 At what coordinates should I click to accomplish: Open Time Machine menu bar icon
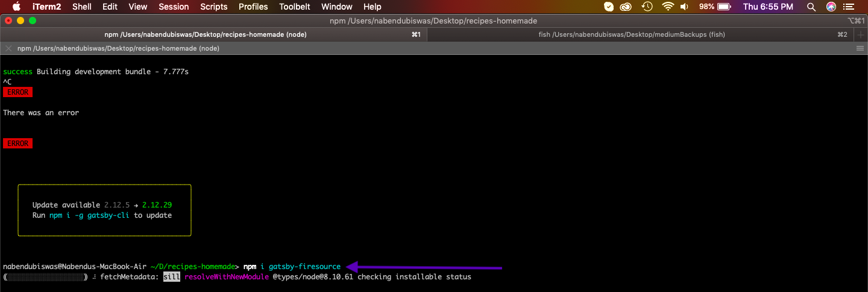[647, 7]
